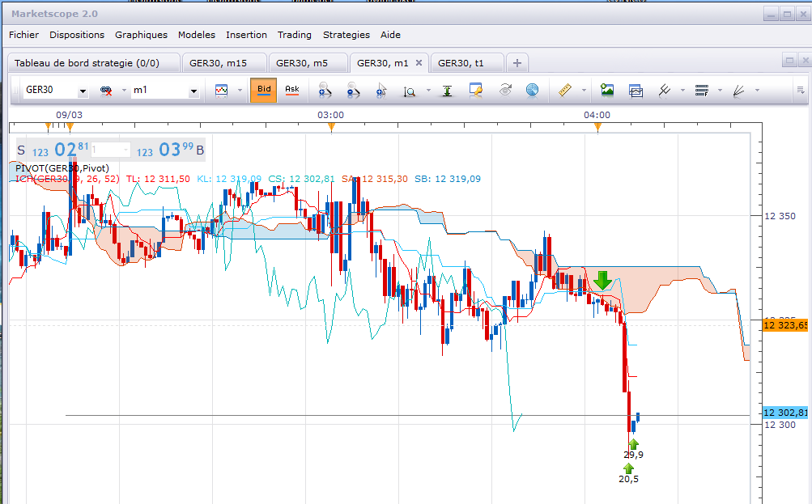Add a new chart tab with plus

pos(517,63)
